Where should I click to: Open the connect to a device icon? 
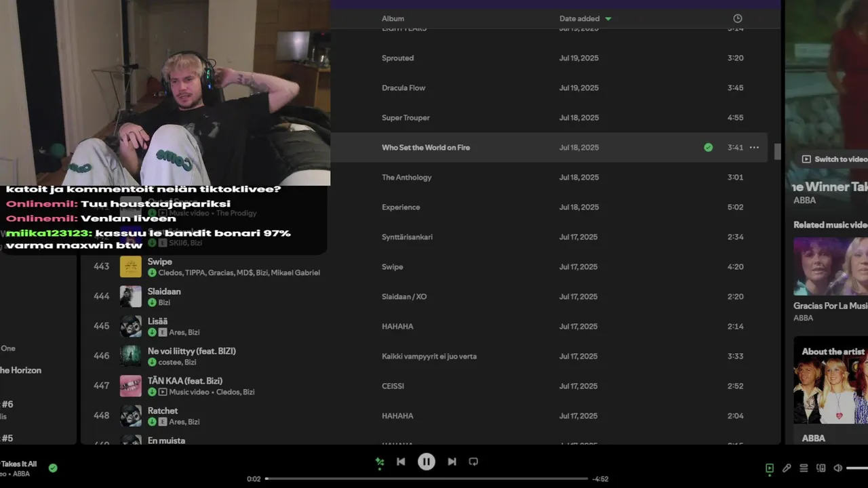821,468
